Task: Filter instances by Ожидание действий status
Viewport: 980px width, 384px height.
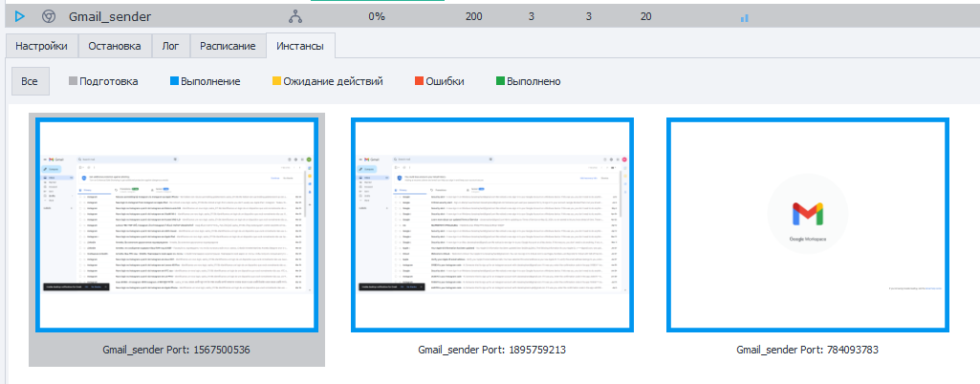Action: coord(328,81)
